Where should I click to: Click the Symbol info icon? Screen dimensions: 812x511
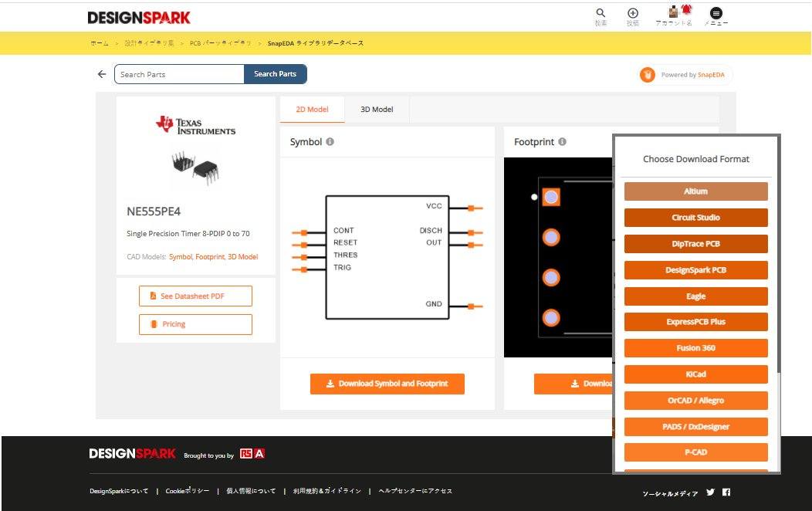pyautogui.click(x=330, y=141)
